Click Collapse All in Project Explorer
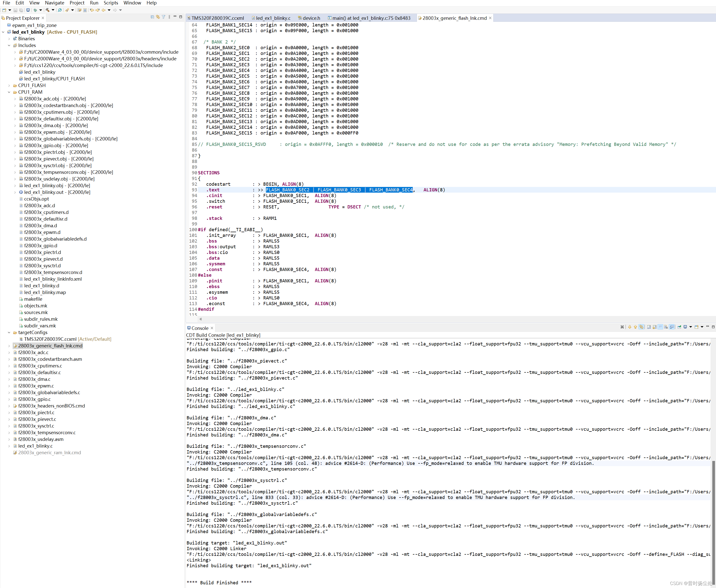This screenshot has height=588, width=716. [x=152, y=17]
